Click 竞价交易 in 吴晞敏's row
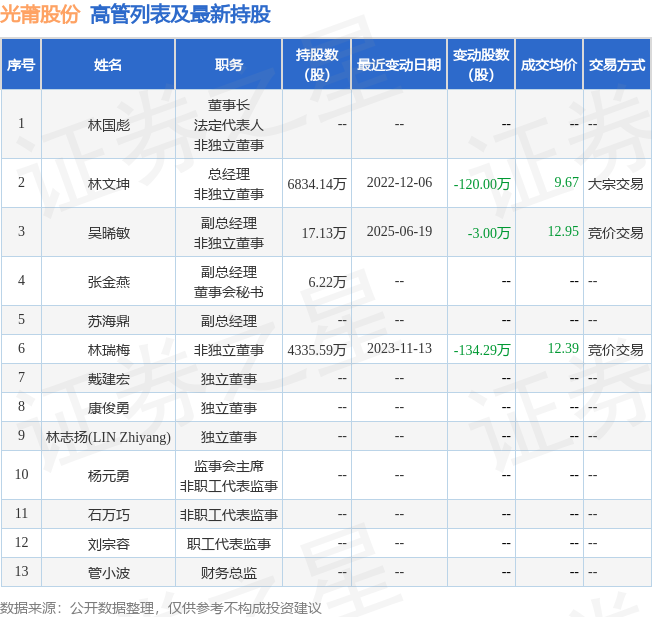The height and width of the screenshot is (617, 652). 615,232
